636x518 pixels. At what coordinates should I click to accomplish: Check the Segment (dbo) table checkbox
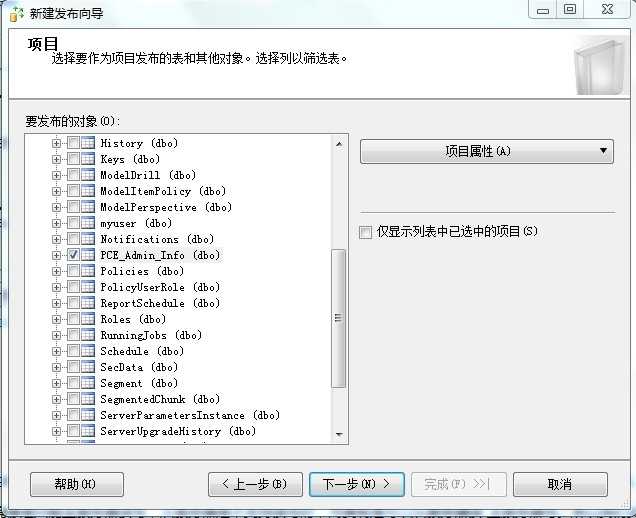point(73,383)
